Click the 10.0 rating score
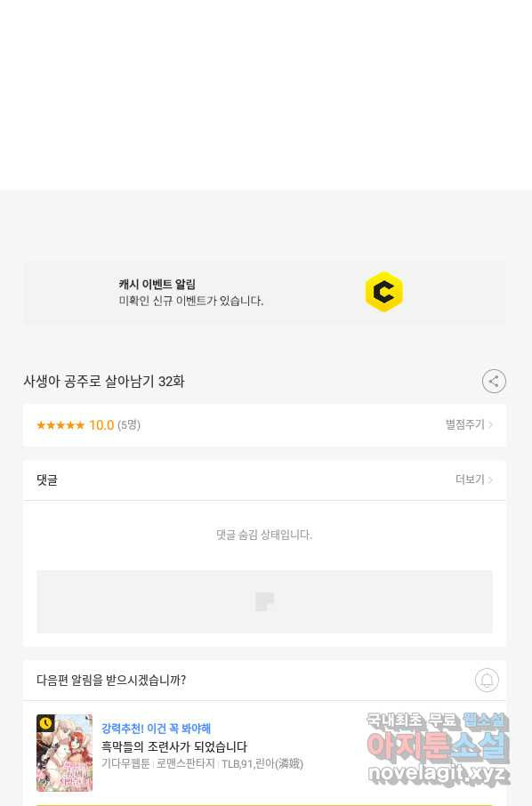 click(x=101, y=425)
